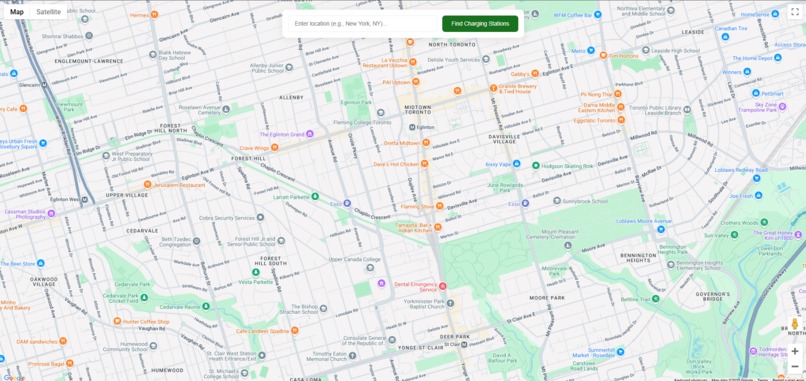Open the Hermes restaurant marker
Viewport: 806px width, 381px height.
click(x=154, y=15)
